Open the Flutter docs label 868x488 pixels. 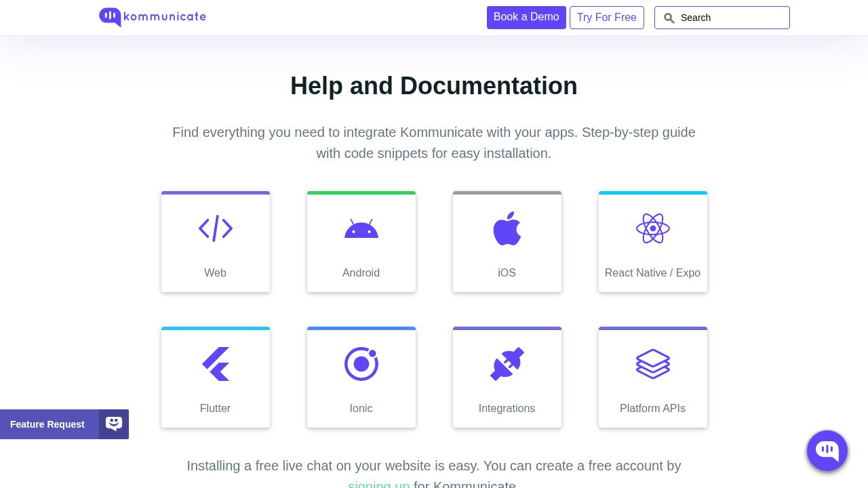tap(216, 409)
